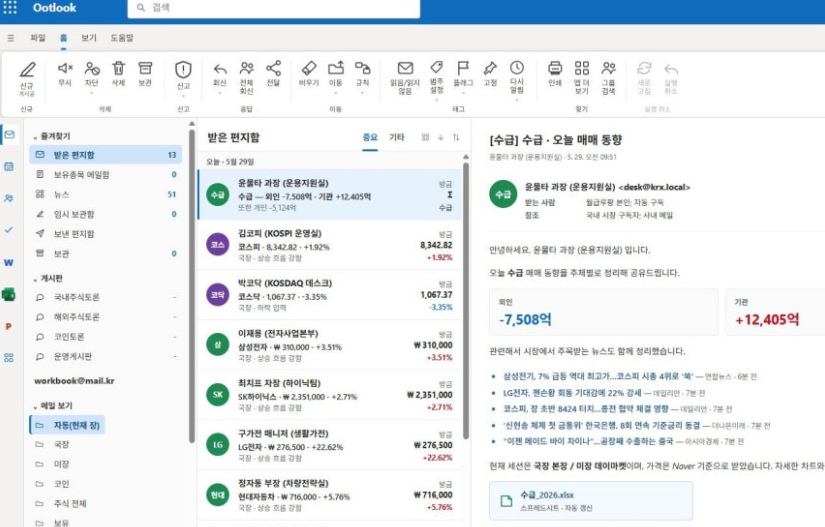The height and width of the screenshot is (527, 825).
Task: Launch PowerPoint from the left rail
Action: point(9,327)
